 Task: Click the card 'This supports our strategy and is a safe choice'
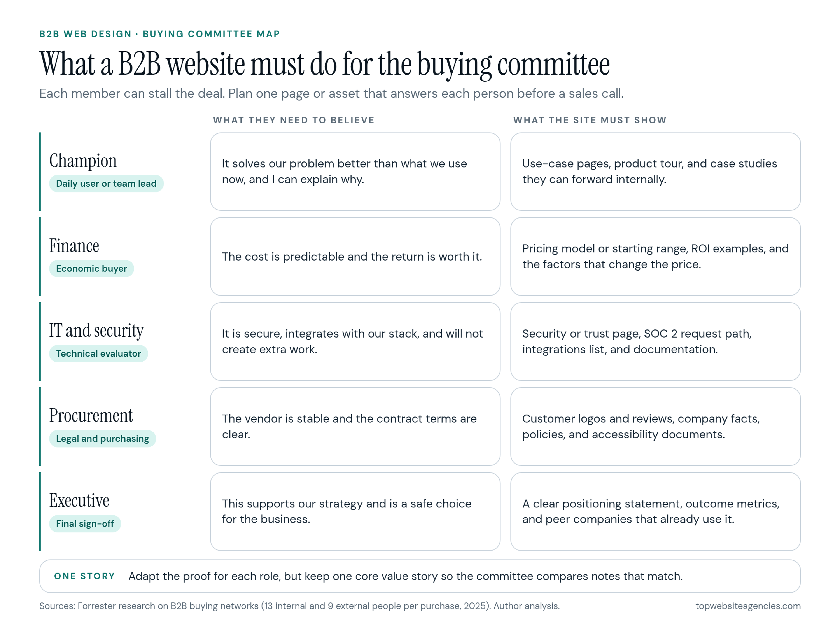(x=355, y=512)
